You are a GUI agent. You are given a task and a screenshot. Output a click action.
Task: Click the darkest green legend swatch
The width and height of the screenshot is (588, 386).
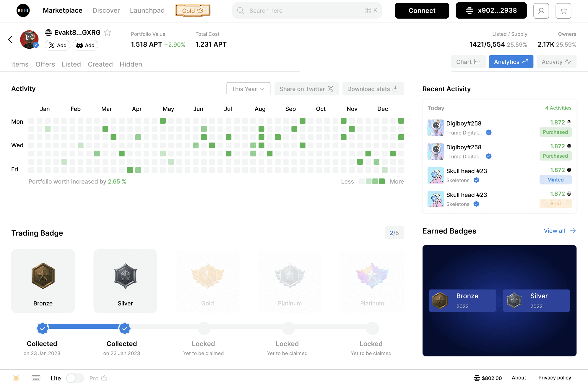382,181
